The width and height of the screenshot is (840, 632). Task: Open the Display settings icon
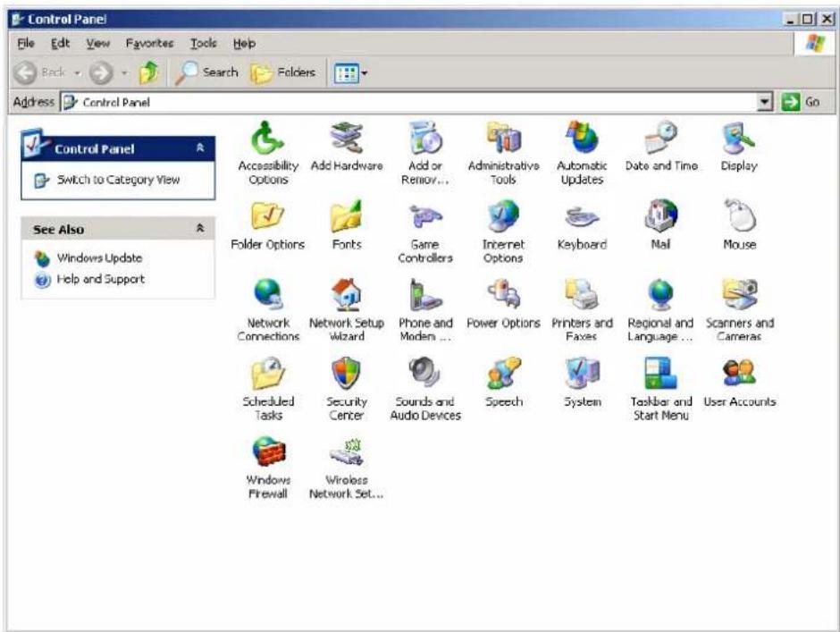point(739,139)
